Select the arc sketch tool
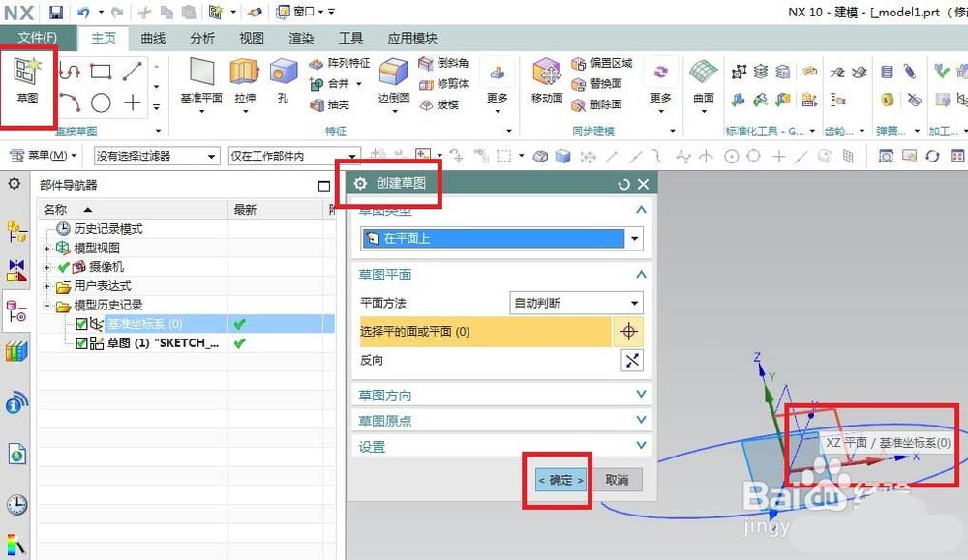968x560 pixels. click(70, 103)
